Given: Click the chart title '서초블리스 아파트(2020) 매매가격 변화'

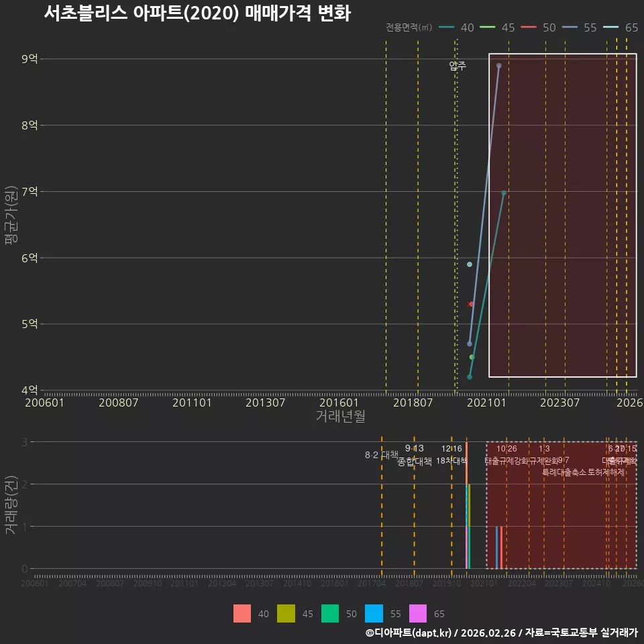Looking at the screenshot, I should [197, 13].
